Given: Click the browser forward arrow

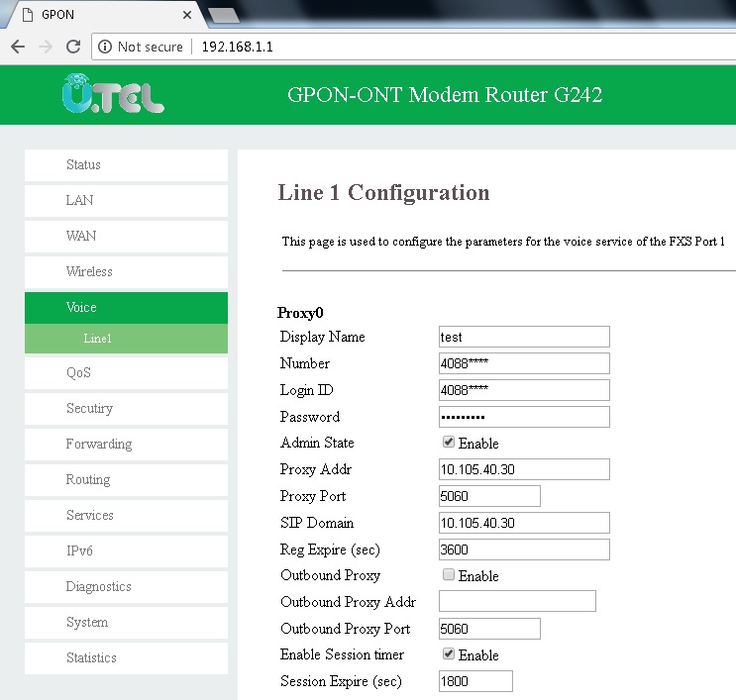Looking at the screenshot, I should point(45,47).
